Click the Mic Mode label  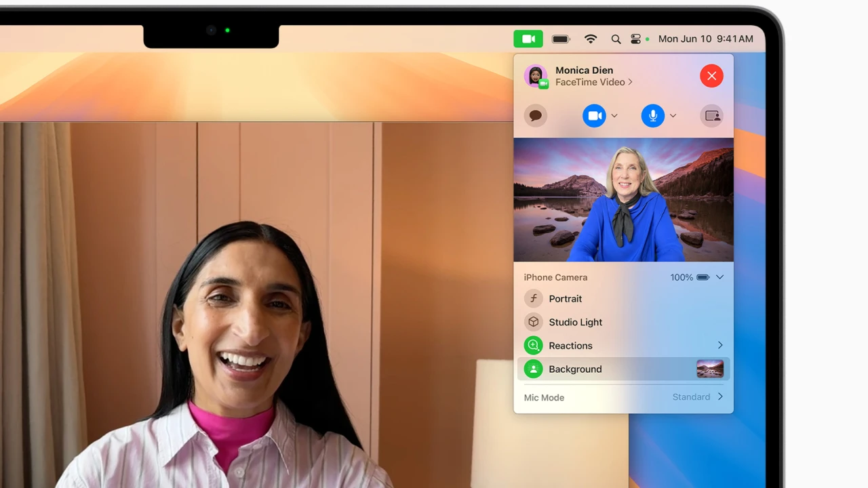[544, 398]
